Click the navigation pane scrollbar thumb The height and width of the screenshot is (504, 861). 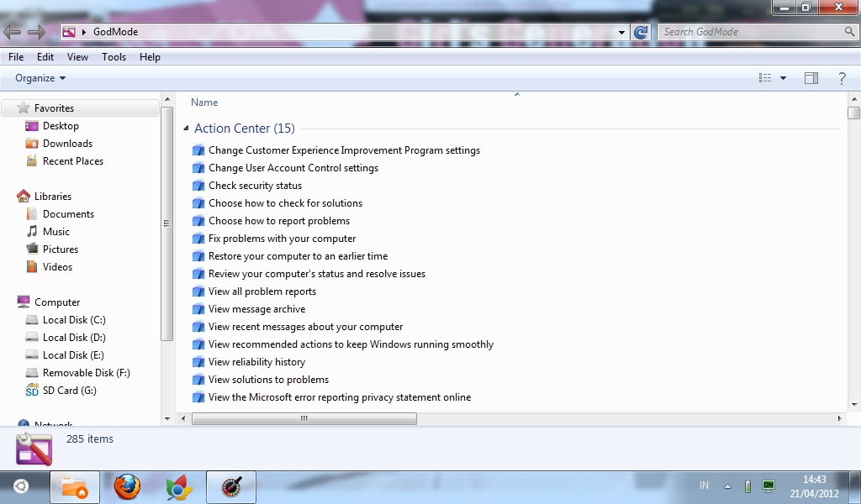click(x=167, y=223)
